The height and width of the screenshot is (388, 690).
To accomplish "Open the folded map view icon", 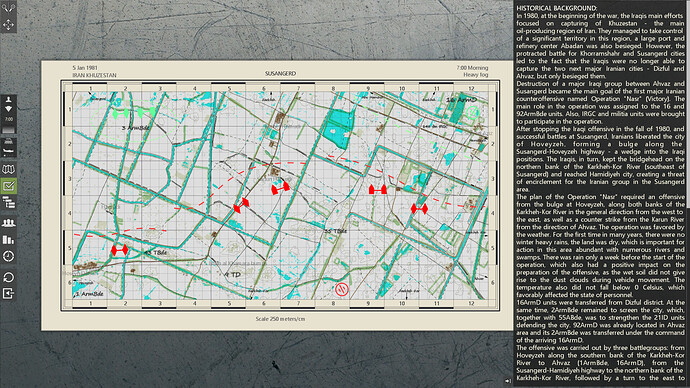I will (8, 169).
